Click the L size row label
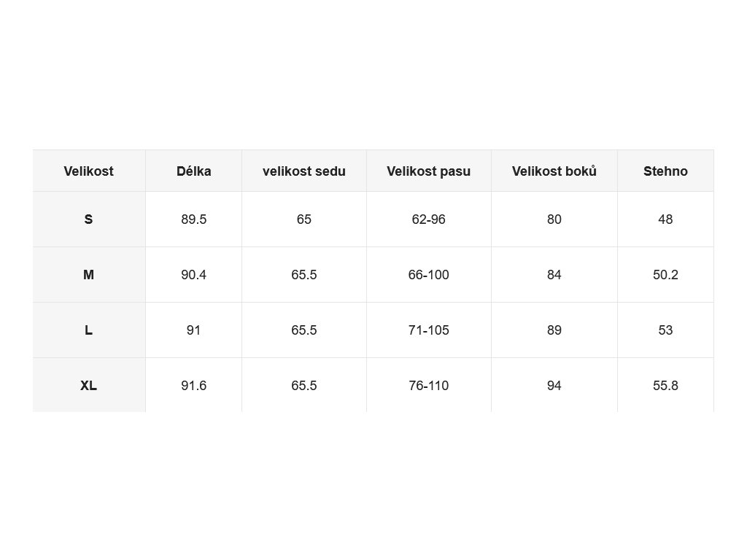 [x=88, y=330]
